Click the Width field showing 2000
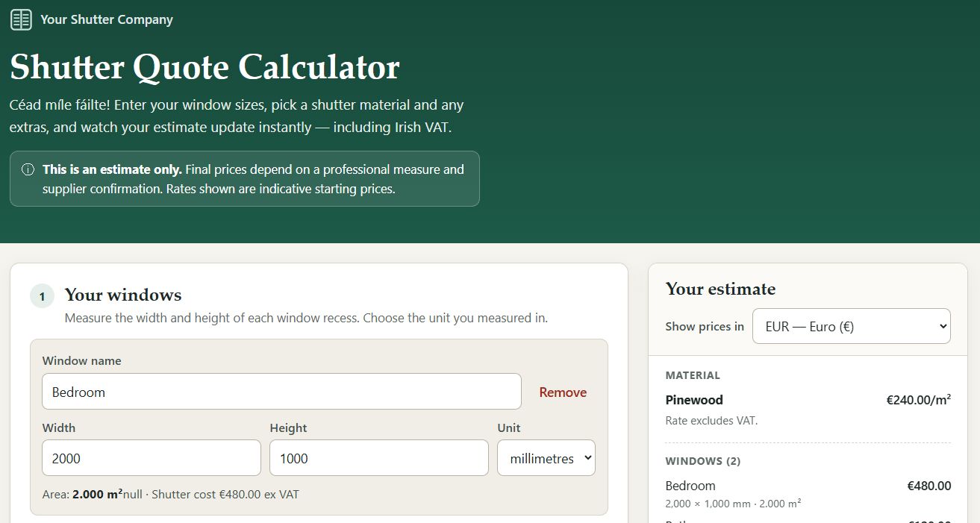This screenshot has height=523, width=980. point(152,458)
